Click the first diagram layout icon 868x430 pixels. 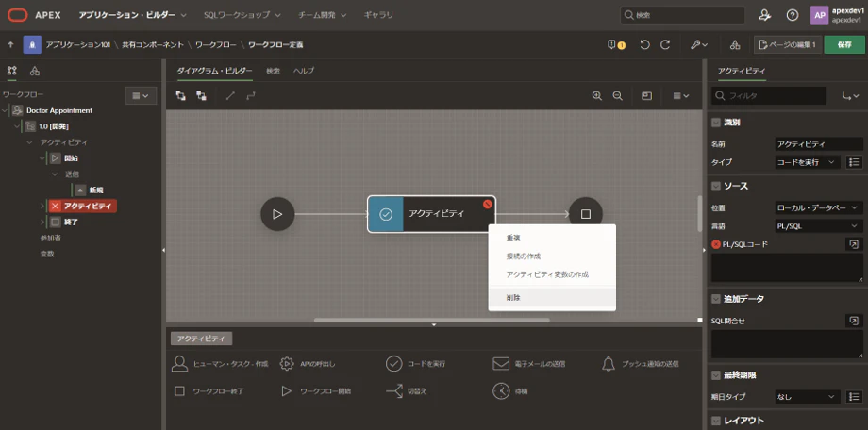180,96
